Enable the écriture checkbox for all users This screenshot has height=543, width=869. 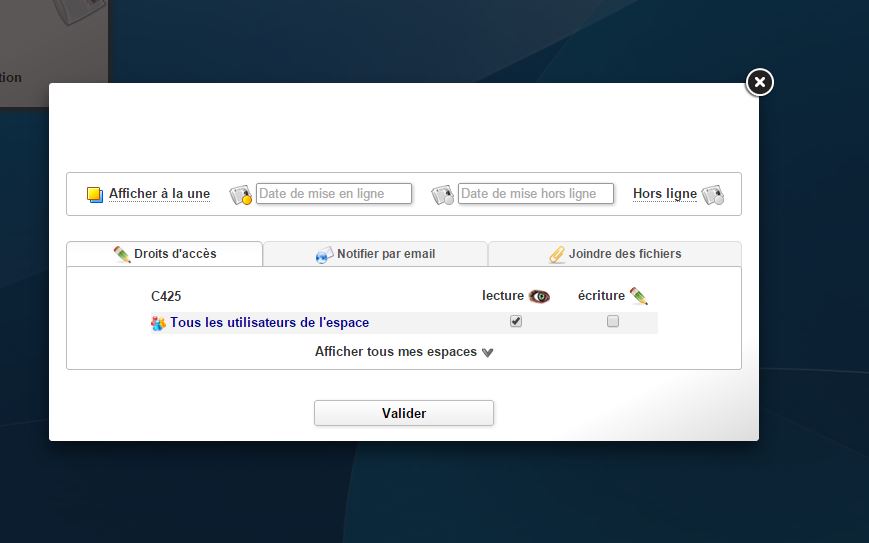point(613,322)
